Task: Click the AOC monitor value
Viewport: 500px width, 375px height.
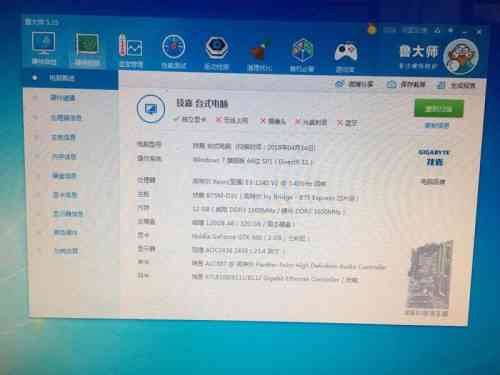Action: [x=239, y=250]
